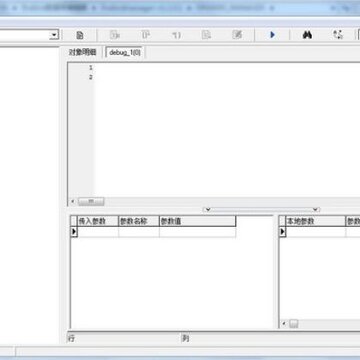
Task: Click the left arrow of the editor's horizontal scrollbar
Action: pos(73,202)
